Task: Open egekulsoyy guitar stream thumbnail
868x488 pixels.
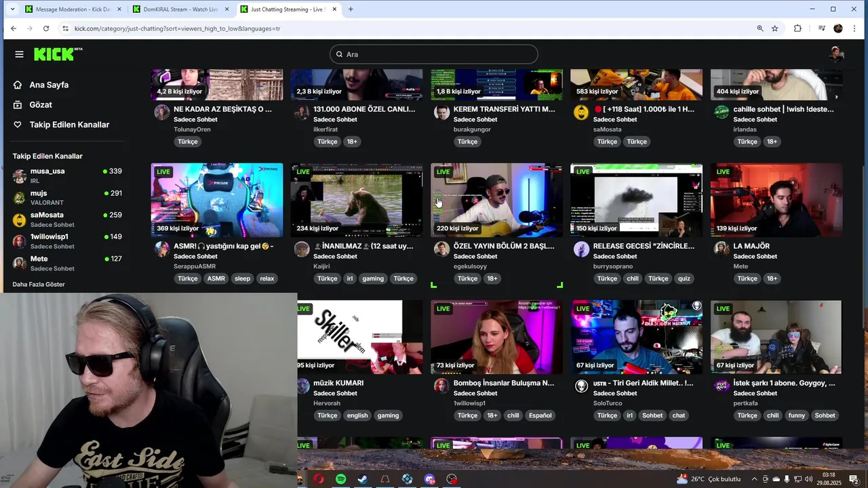Action: (496, 200)
